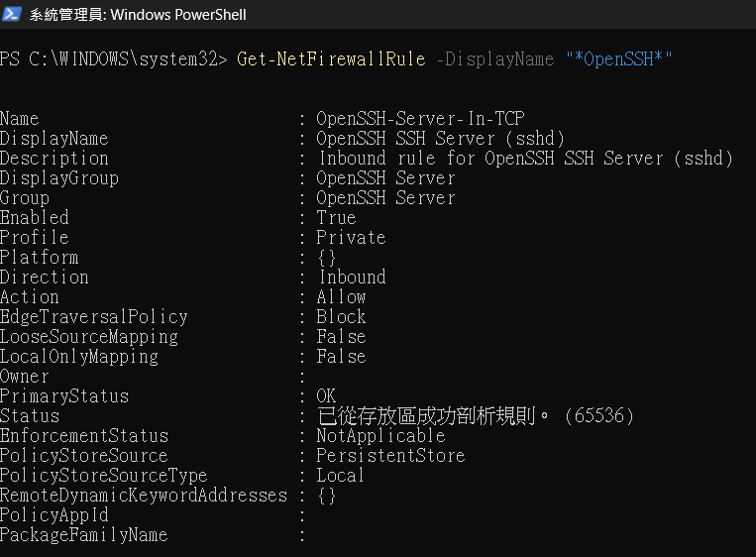756x557 pixels.
Task: Click the PolicyStoreSourceType value Local
Action: [x=340, y=476]
